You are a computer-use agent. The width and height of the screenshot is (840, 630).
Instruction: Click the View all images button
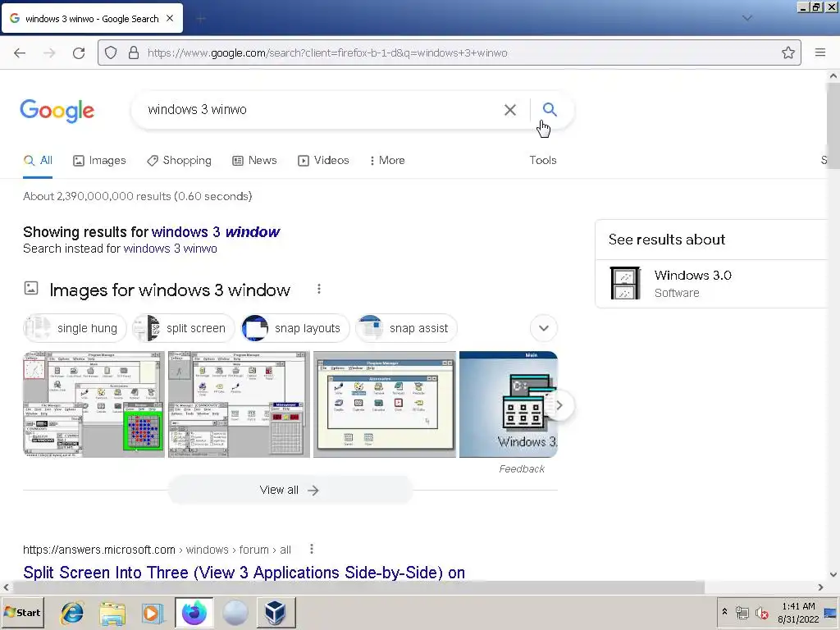(x=290, y=491)
